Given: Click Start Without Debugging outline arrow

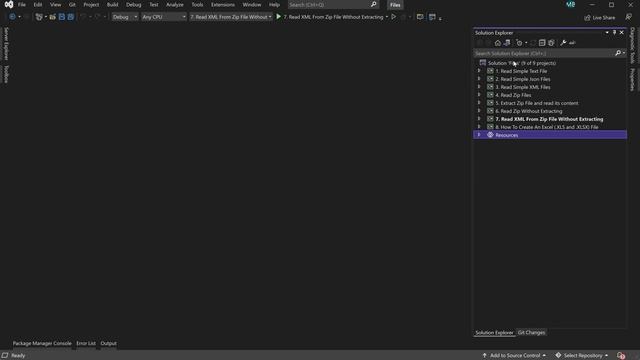Looking at the screenshot, I should click(x=393, y=17).
